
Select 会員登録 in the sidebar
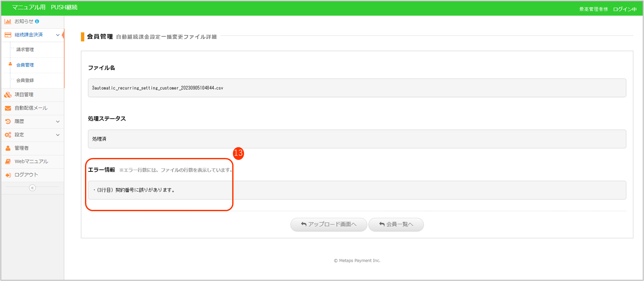pyautogui.click(x=25, y=80)
